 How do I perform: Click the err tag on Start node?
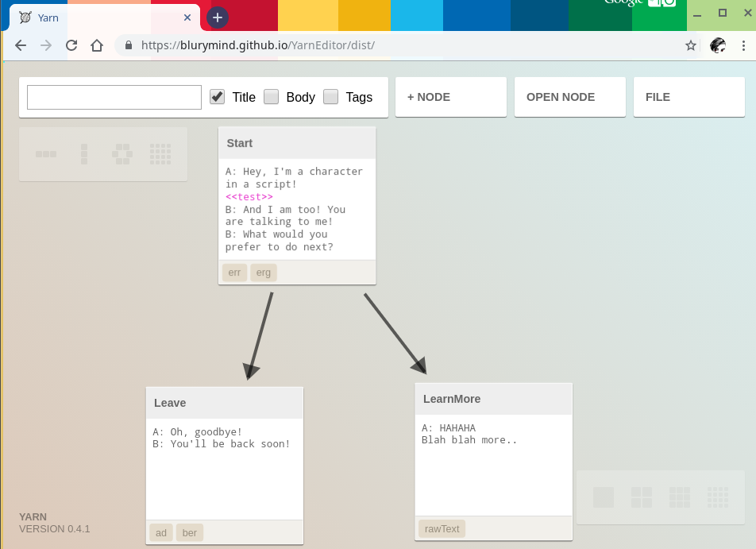[234, 272]
